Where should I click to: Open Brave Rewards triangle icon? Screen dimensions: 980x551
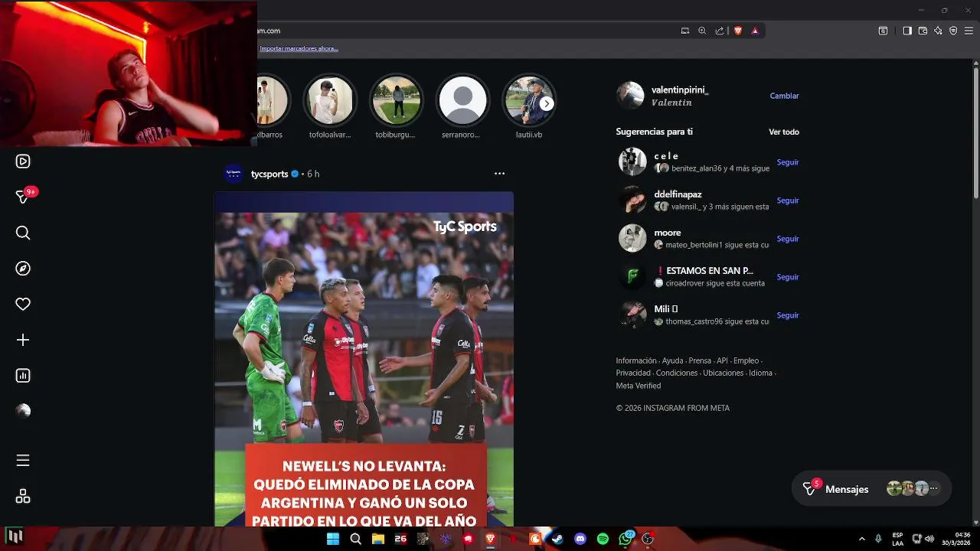click(x=755, y=31)
